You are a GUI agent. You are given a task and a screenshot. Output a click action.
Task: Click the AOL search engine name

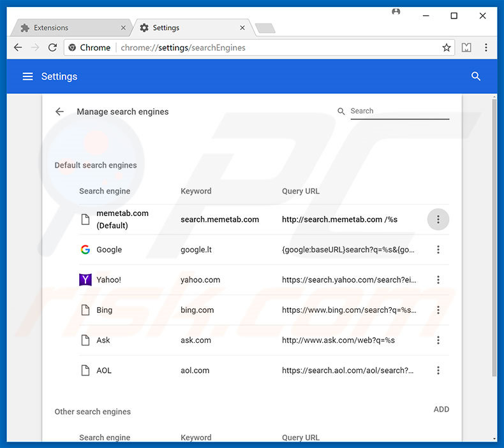coord(104,370)
